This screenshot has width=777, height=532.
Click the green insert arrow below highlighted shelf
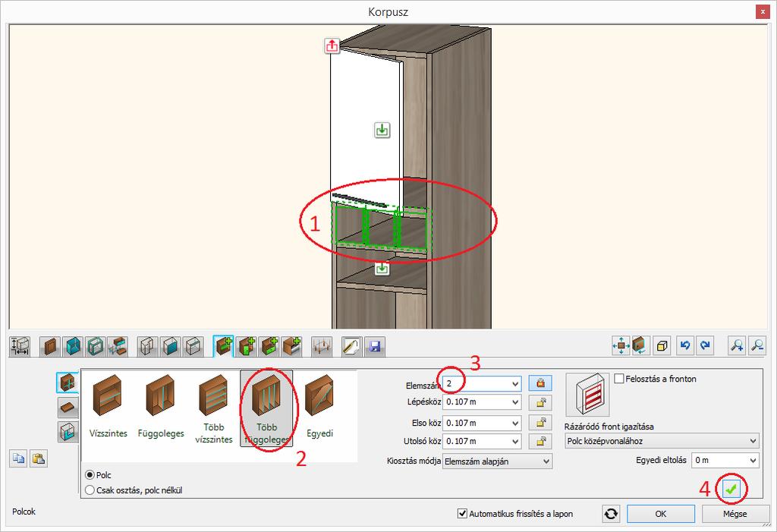coord(382,268)
